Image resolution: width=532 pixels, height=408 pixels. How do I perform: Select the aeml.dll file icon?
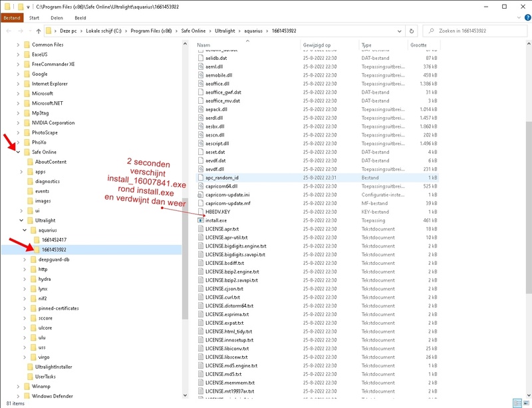(x=201, y=67)
